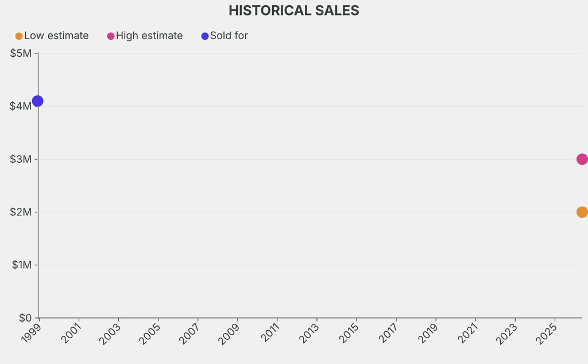Click the 2025 x-axis label
Screen dimensions: 588x364
click(x=547, y=333)
